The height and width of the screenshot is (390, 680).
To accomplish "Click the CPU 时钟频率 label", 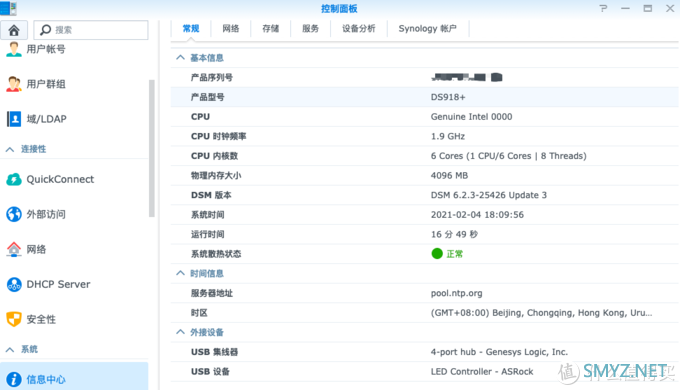I will pyautogui.click(x=219, y=136).
